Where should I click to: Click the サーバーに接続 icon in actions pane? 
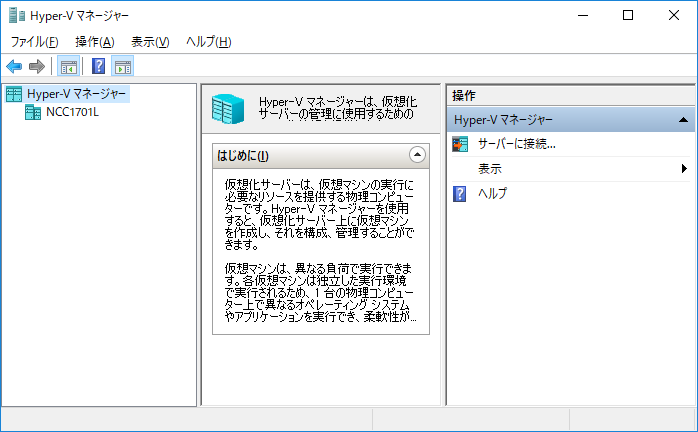(460, 144)
